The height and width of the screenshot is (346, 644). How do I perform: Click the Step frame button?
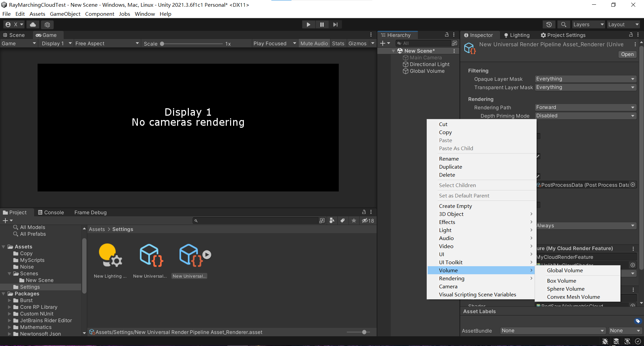tap(335, 24)
